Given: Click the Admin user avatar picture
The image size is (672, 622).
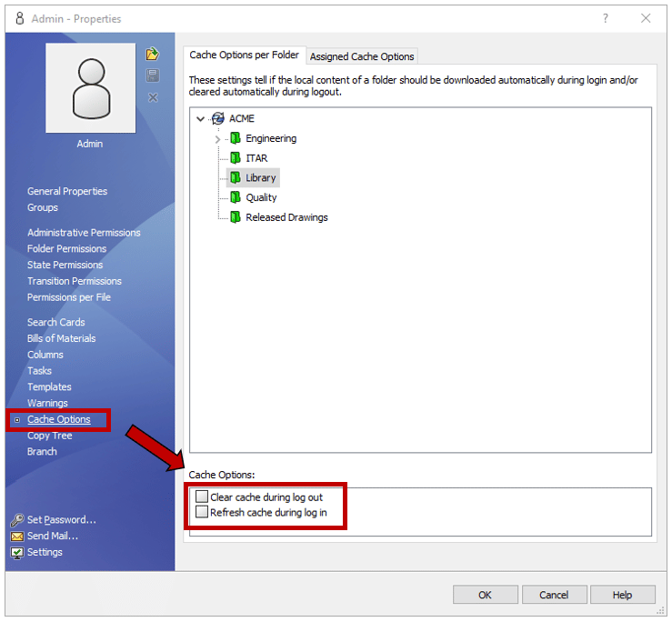Looking at the screenshot, I should 91,88.
